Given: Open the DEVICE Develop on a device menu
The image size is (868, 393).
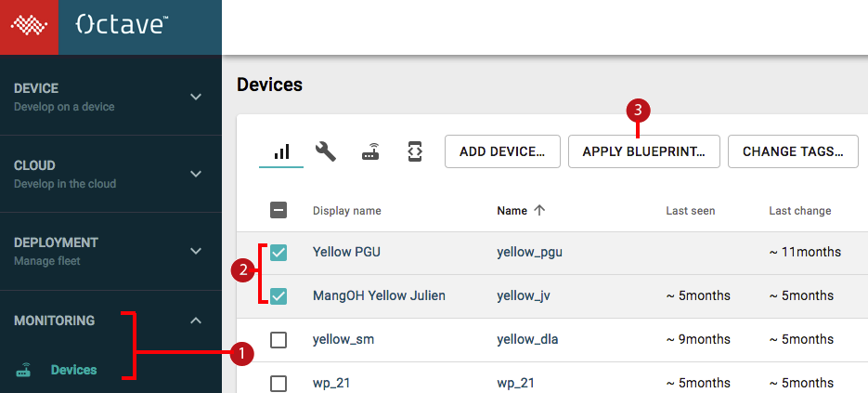Looking at the screenshot, I should point(110,97).
